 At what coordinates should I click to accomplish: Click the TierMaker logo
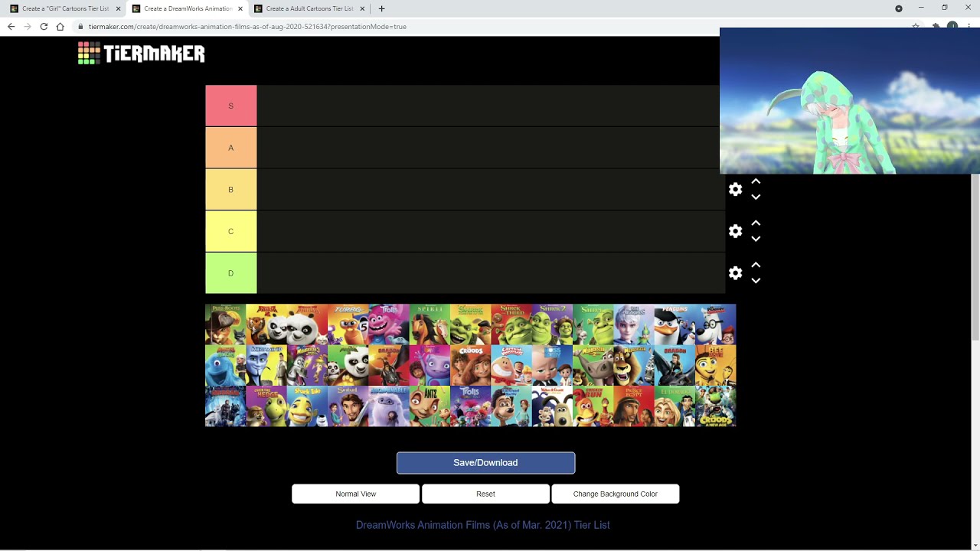pos(142,53)
